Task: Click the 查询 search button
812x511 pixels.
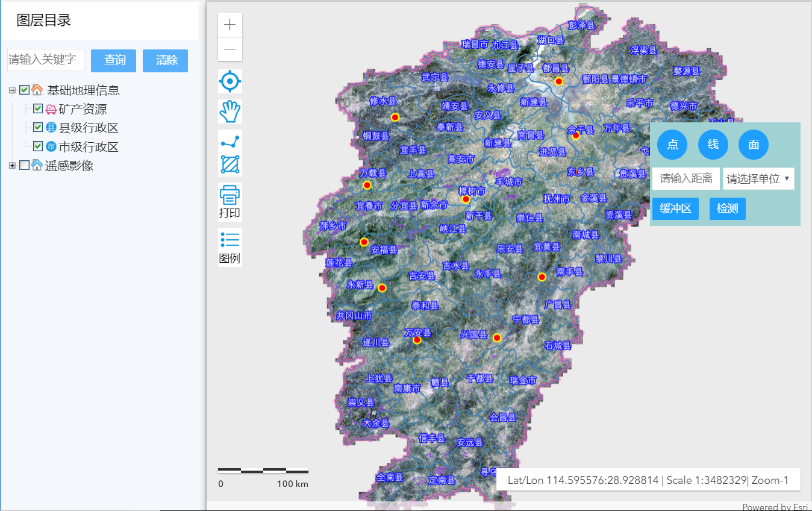Action: [113, 60]
